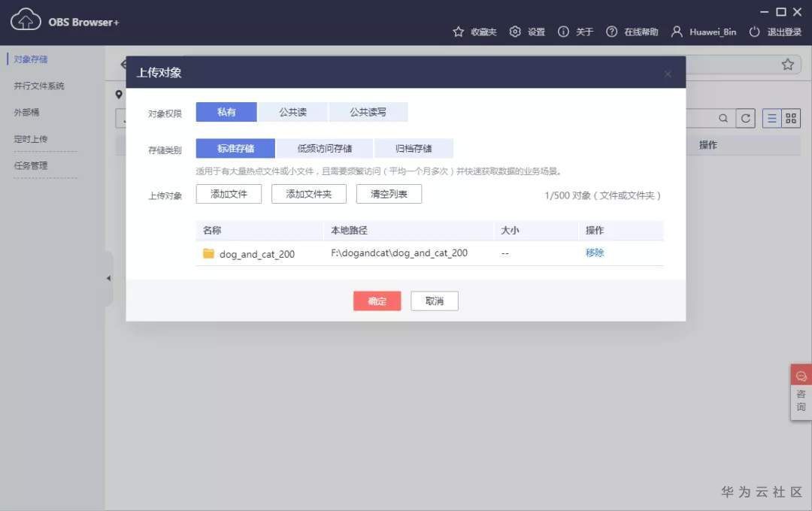Viewport: 812px width, 511px height.
Task: Click the 添加文件夹 add folder button
Action: [x=309, y=194]
